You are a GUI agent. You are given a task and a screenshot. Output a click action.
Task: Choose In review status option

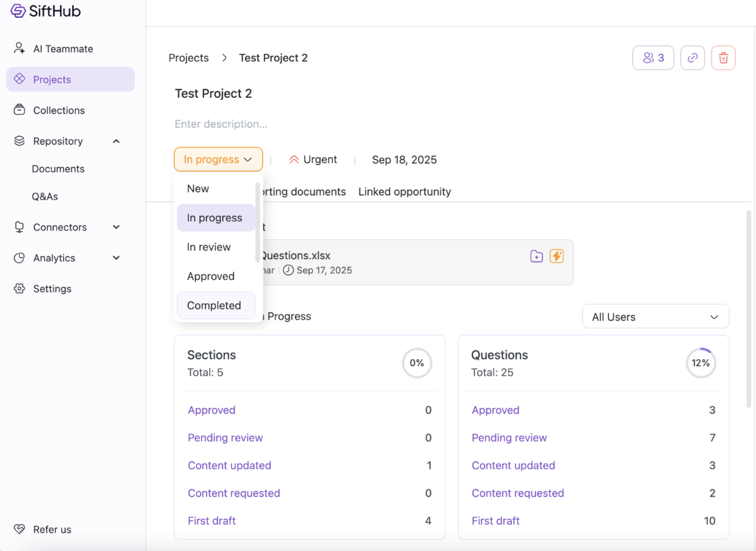[x=209, y=247]
